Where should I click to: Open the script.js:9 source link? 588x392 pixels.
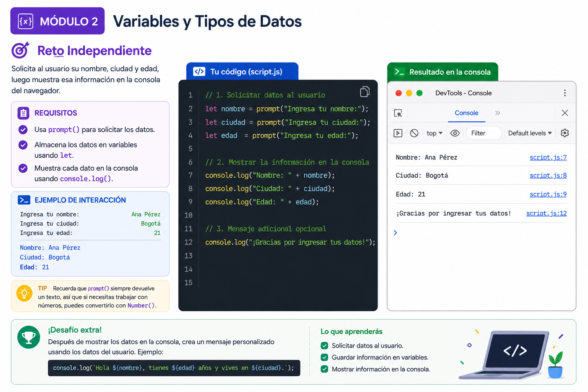[x=548, y=194]
